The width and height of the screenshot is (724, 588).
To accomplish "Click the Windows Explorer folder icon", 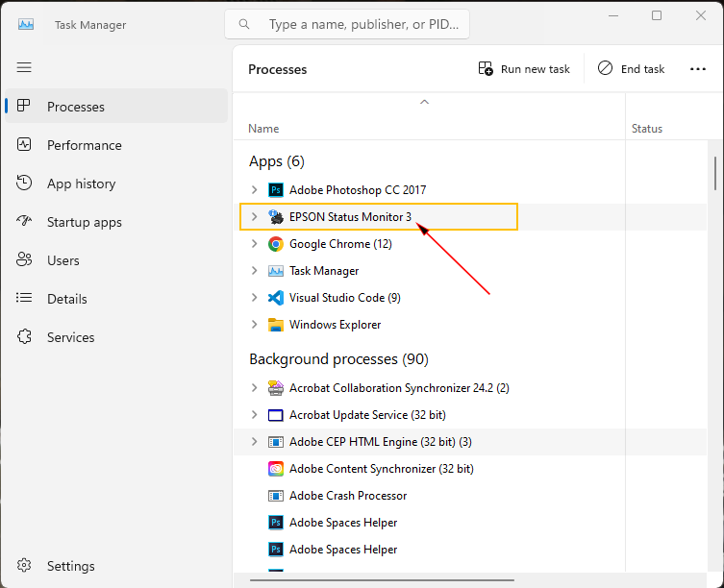I will (x=276, y=325).
